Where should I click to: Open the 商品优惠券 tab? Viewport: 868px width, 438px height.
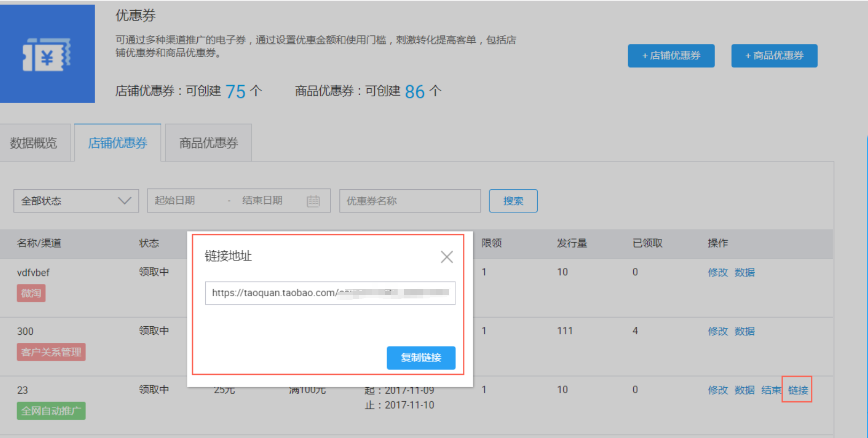208,143
